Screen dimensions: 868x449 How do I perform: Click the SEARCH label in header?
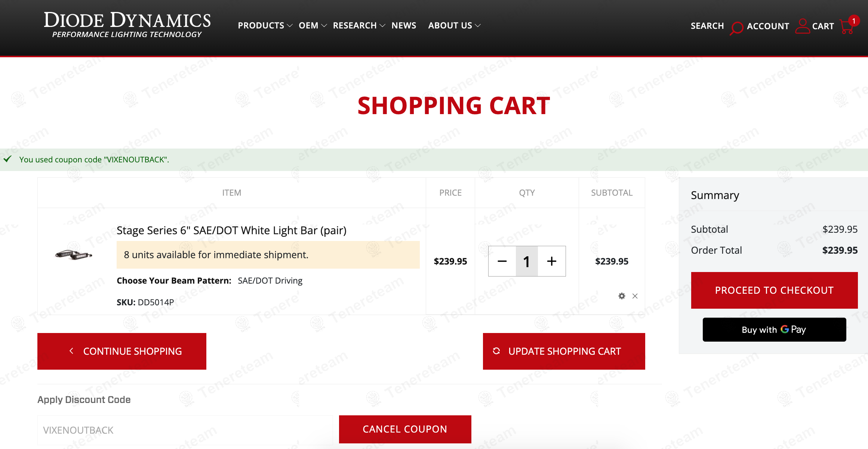pos(707,26)
